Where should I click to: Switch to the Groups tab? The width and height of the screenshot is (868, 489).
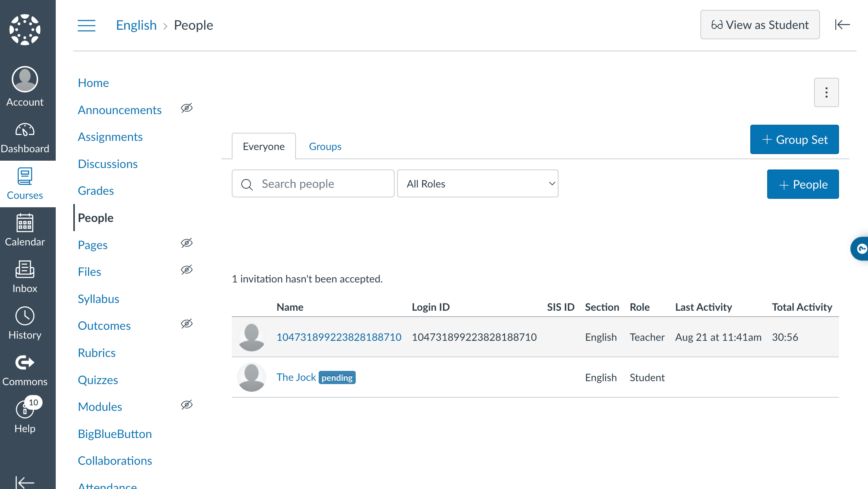325,146
